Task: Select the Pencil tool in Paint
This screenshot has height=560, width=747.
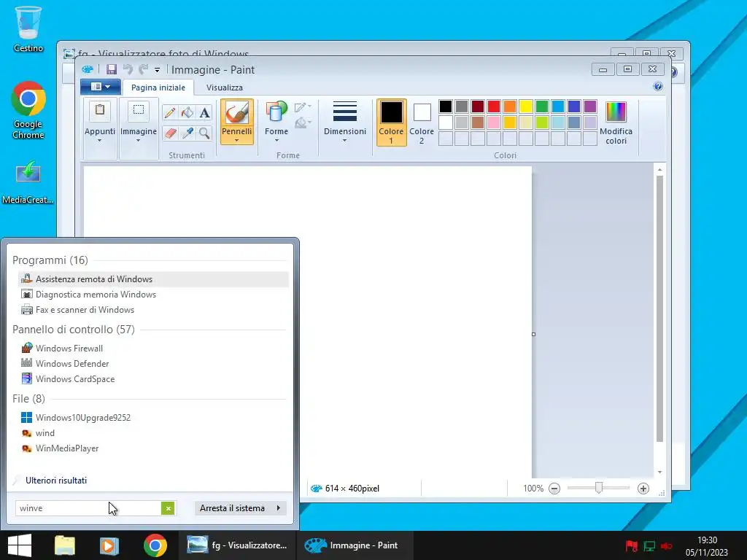Action: click(169, 112)
